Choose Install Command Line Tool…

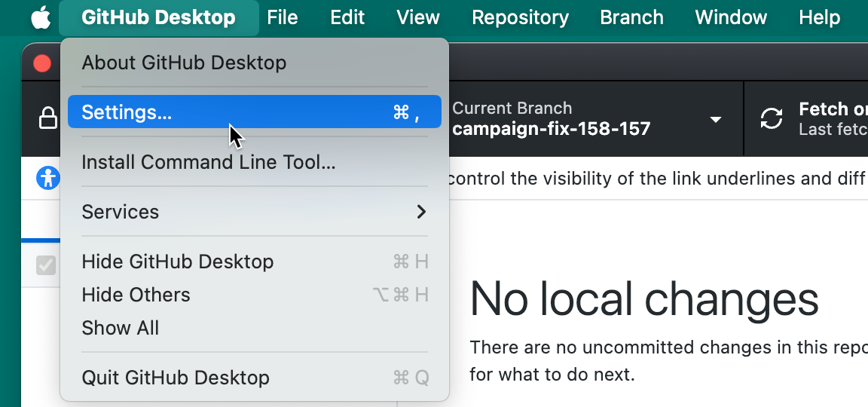coord(255,162)
